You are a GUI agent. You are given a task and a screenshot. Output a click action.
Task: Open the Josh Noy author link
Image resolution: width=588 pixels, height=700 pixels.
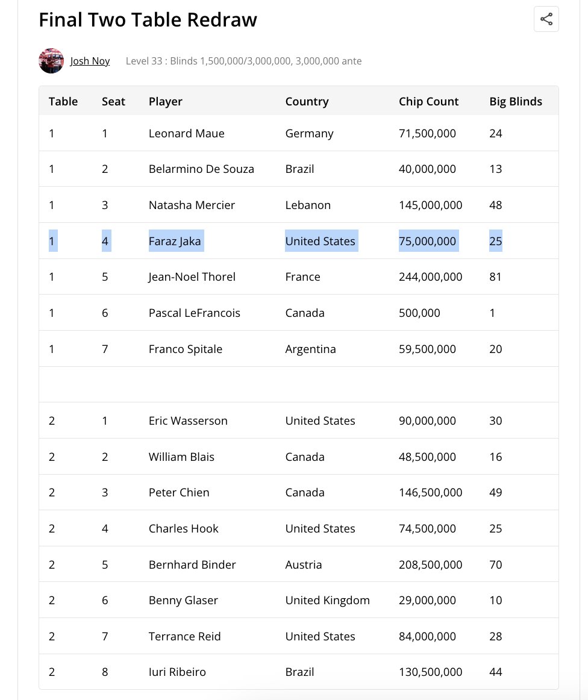coord(90,61)
